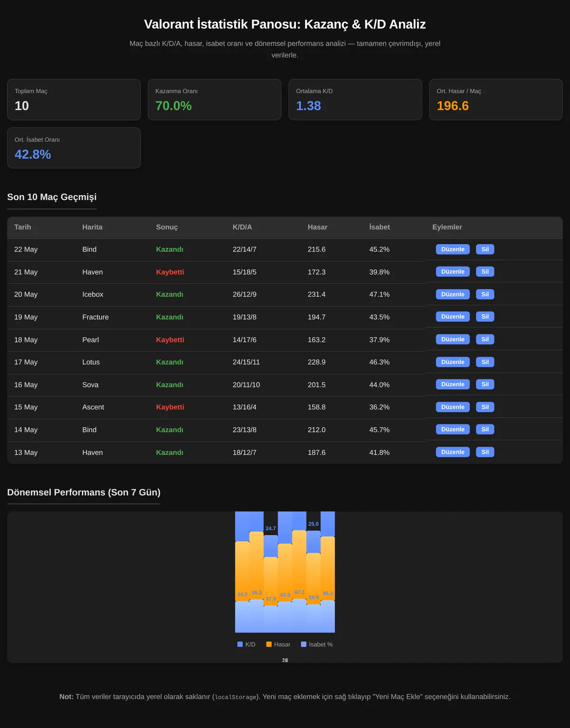Image resolution: width=570 pixels, height=728 pixels.
Task: Select the Ort. Hasar / Maç card
Action: (x=496, y=100)
